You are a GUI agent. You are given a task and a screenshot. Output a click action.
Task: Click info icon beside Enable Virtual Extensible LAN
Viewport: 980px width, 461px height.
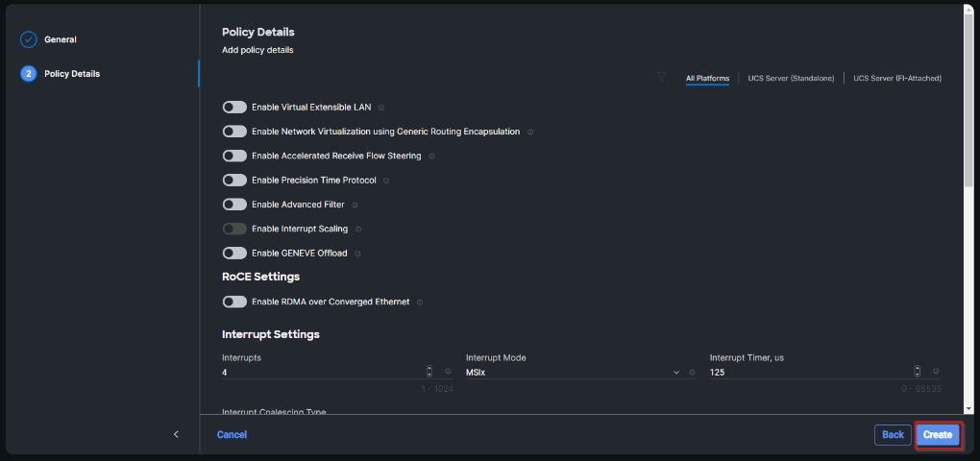click(381, 108)
